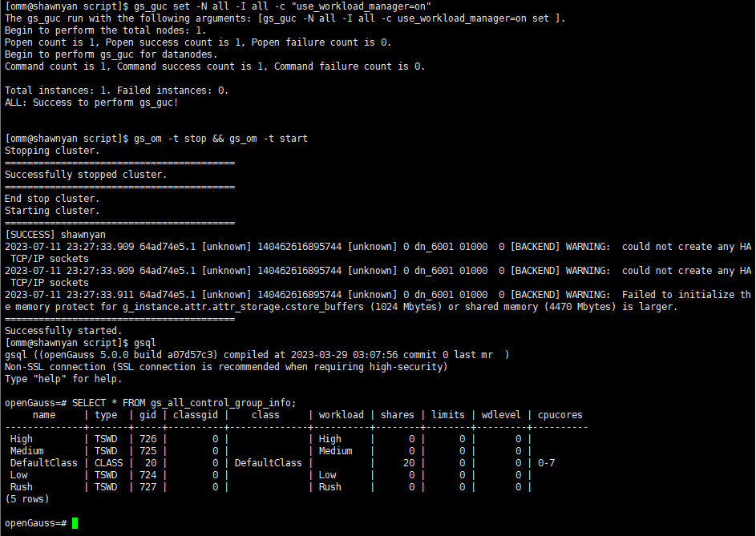Select the text 'ALL: Success to perform gs_guc!'
Image resolution: width=756 pixels, height=536 pixels.
[x=91, y=103]
